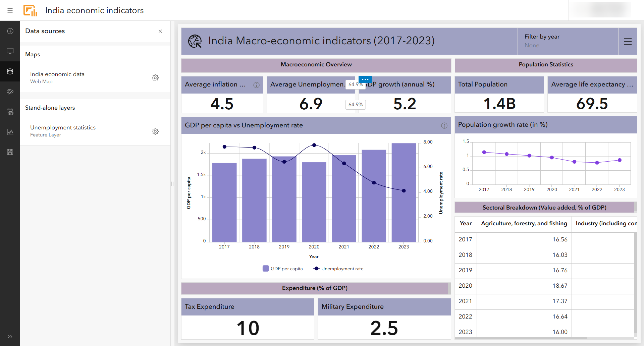Collapse the Data sources panel divider
This screenshot has width=644, height=346.
pos(172,184)
